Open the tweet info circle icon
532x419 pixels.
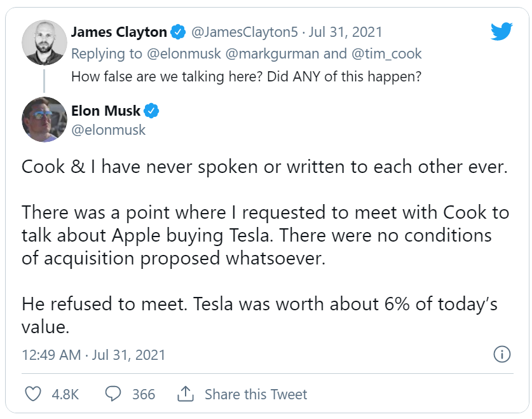[502, 354]
